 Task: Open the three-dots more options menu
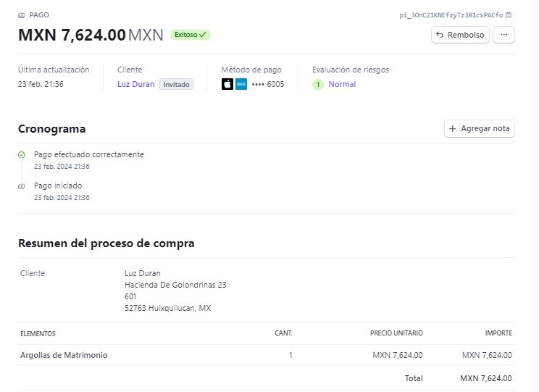[x=504, y=35]
